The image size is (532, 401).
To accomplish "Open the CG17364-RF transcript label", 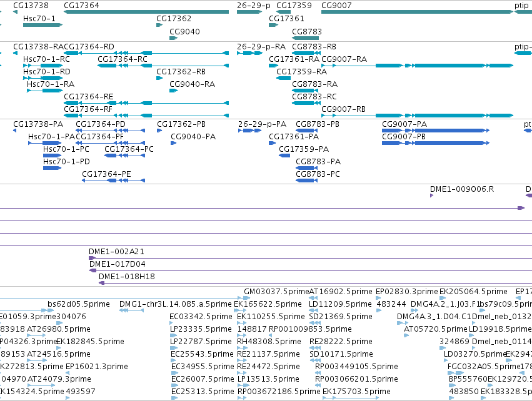I will 88,109.
